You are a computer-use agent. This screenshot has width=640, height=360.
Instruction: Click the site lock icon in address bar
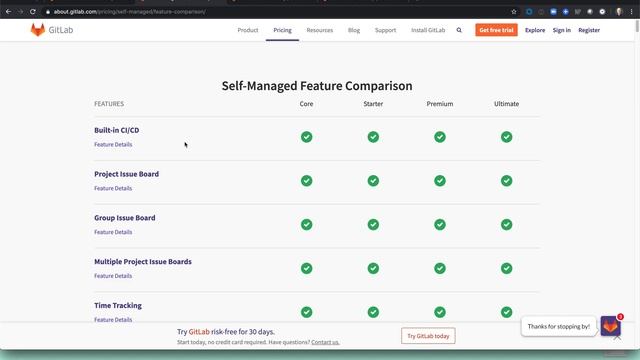point(48,12)
